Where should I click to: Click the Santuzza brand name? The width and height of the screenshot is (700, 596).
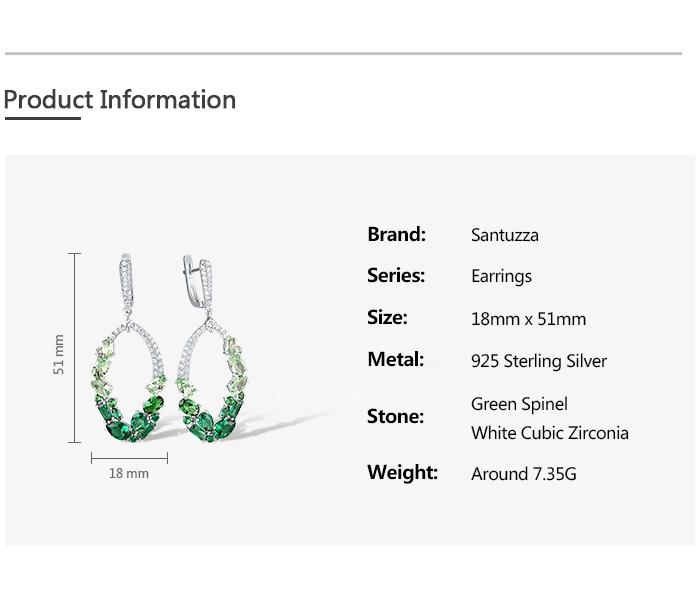pyautogui.click(x=504, y=235)
